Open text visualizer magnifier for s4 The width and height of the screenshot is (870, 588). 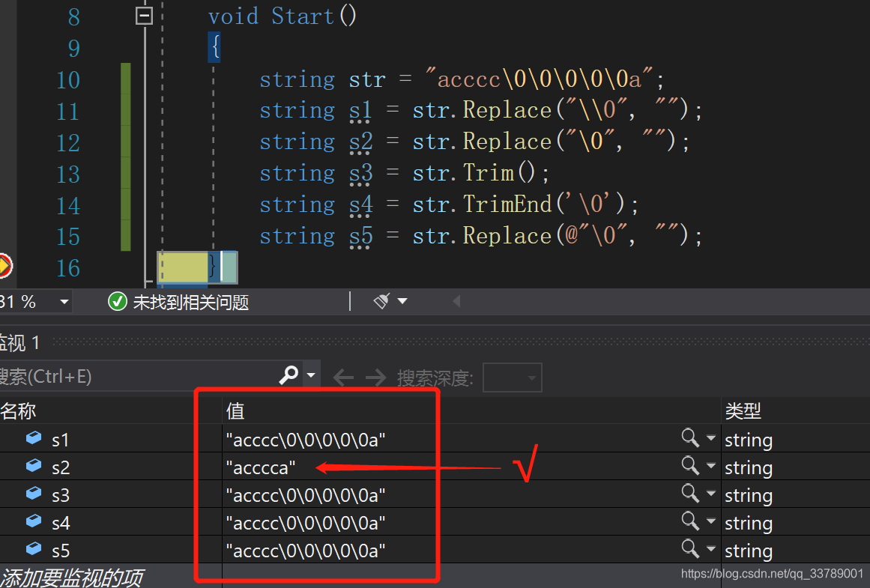[x=690, y=521]
